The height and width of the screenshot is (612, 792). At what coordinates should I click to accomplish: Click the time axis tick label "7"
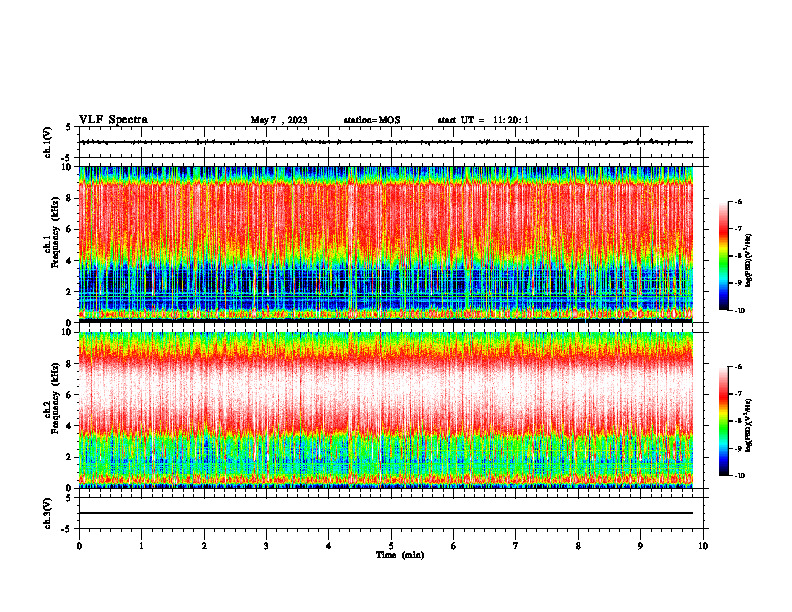click(x=516, y=546)
